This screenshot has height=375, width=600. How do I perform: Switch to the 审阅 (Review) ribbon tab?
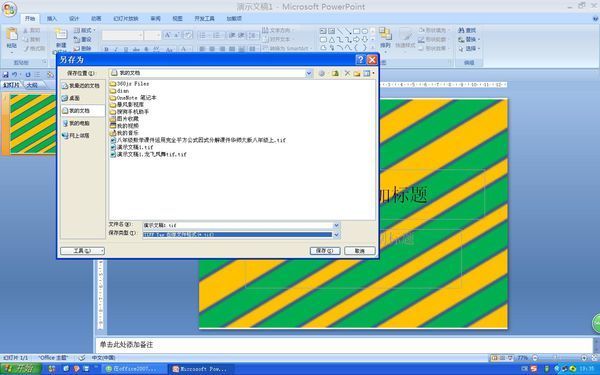point(155,18)
